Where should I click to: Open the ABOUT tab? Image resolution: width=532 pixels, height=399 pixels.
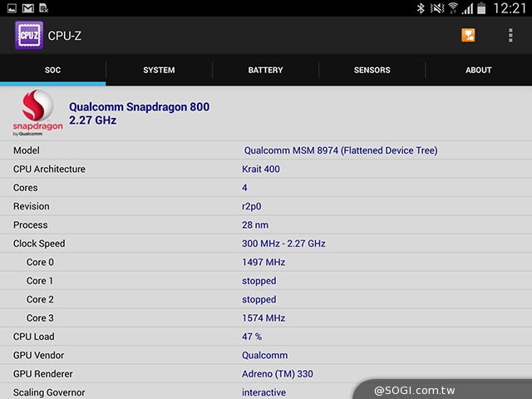pyautogui.click(x=479, y=70)
